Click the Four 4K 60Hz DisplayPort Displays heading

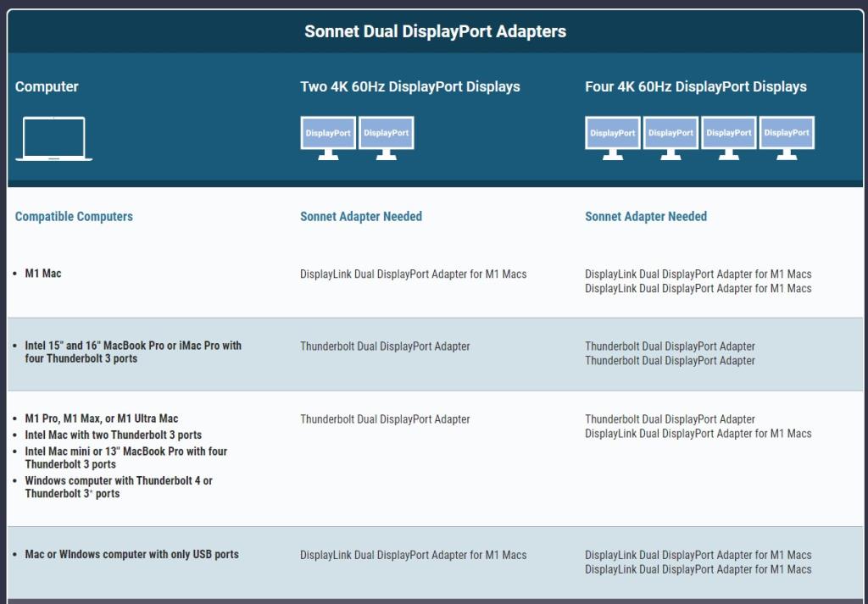(695, 86)
